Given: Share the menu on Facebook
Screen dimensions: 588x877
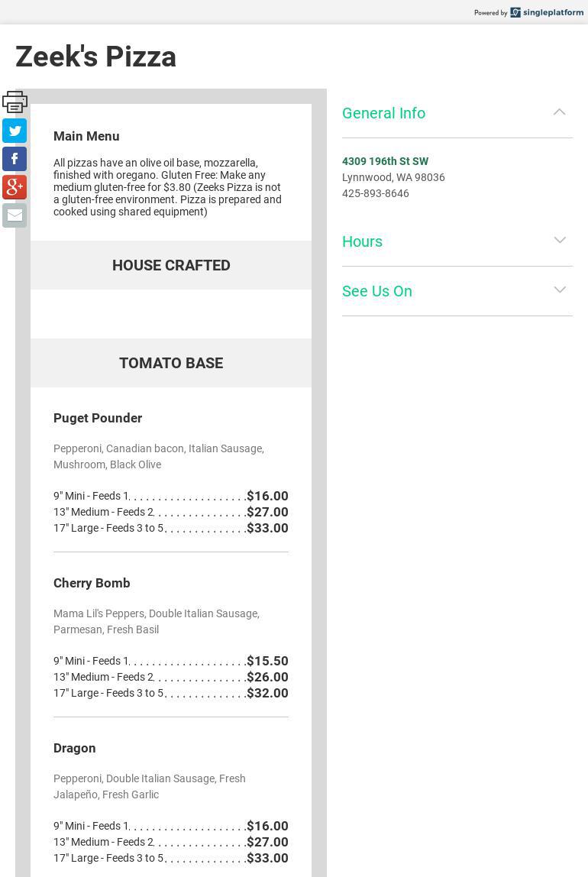Looking at the screenshot, I should [15, 159].
